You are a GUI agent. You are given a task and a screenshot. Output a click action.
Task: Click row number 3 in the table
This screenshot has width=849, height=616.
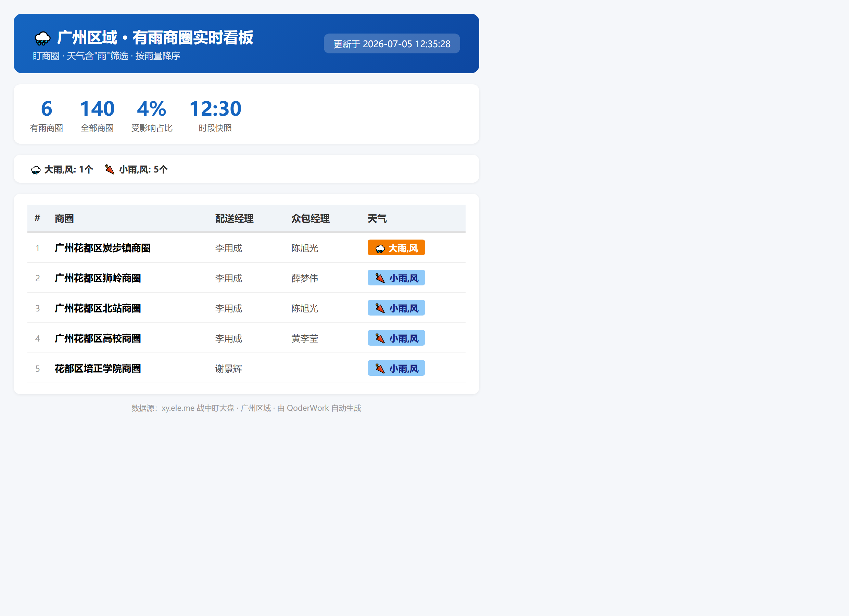(37, 308)
